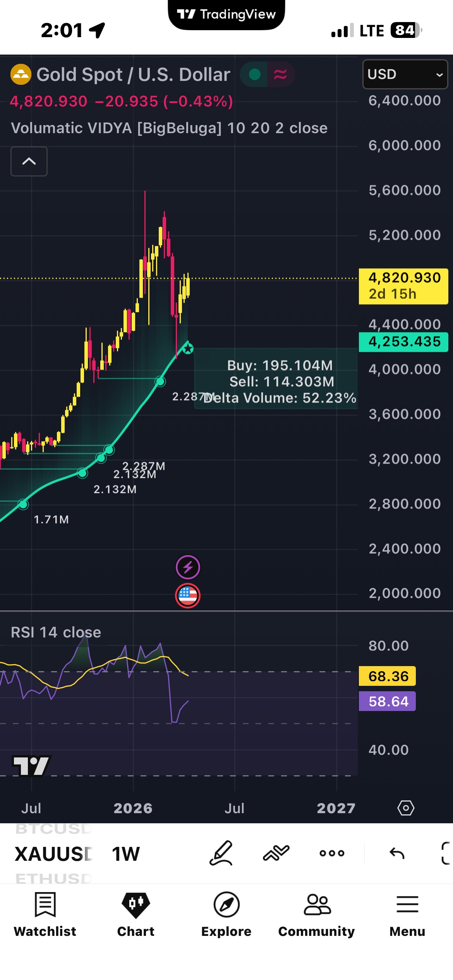The width and height of the screenshot is (453, 980).
Task: Tap the TradingView pill in status bar
Action: point(226,14)
